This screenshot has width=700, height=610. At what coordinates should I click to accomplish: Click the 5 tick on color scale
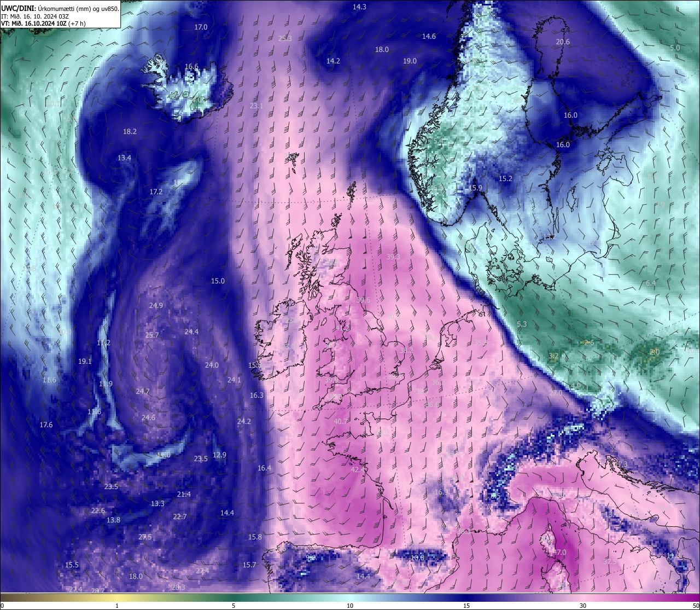234,606
